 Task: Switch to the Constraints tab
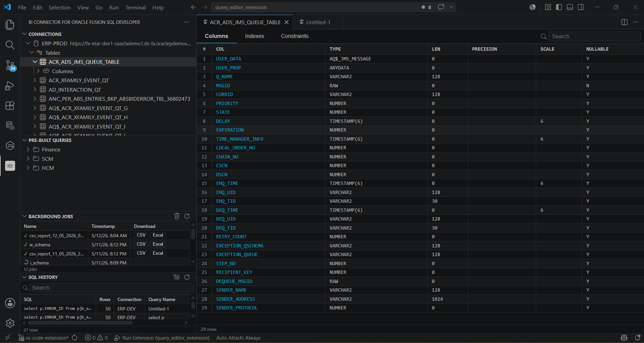pos(295,36)
